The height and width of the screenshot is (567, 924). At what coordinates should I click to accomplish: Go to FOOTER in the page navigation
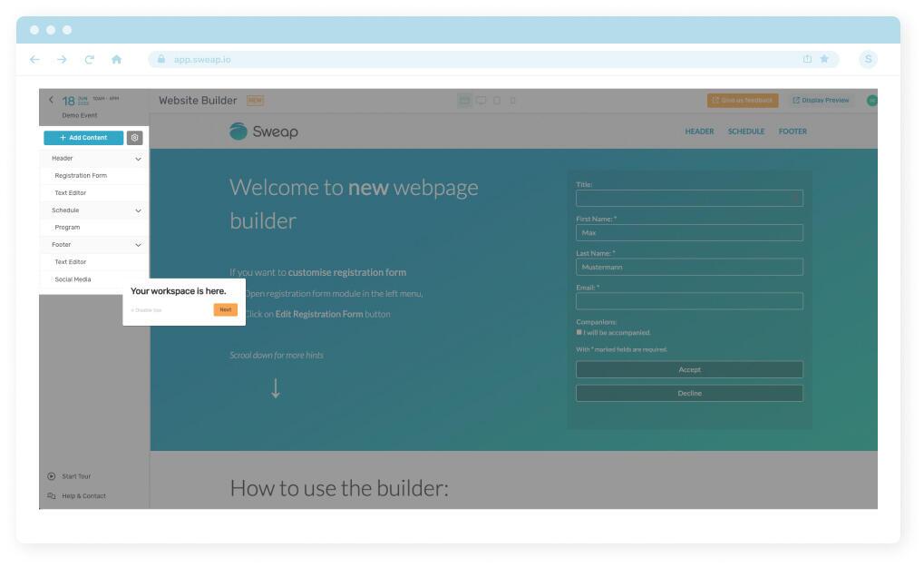pyautogui.click(x=792, y=132)
